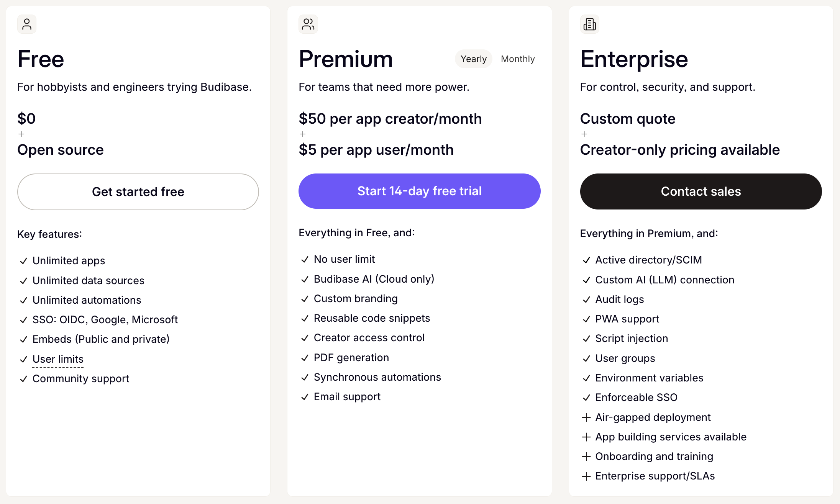840x504 pixels.
Task: Click the plus icon beside Air-gapped deployment
Action: (586, 417)
